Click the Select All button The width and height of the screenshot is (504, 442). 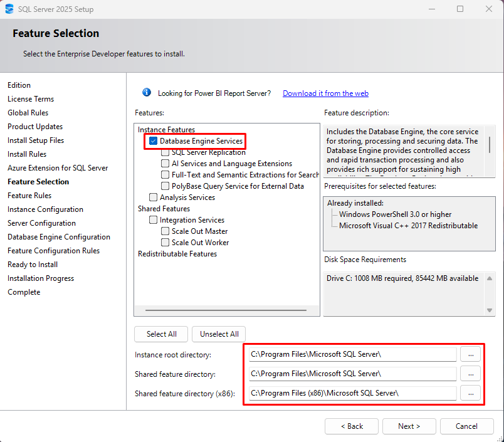pos(161,334)
